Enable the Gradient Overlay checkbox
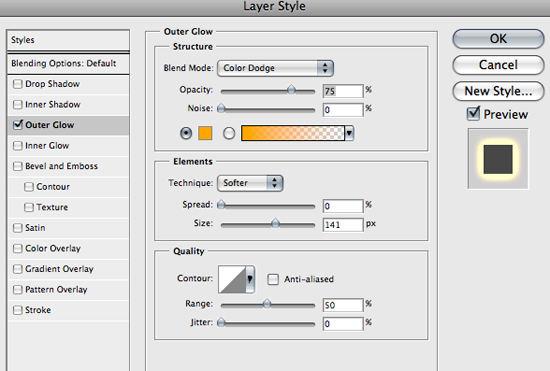 tap(17, 269)
